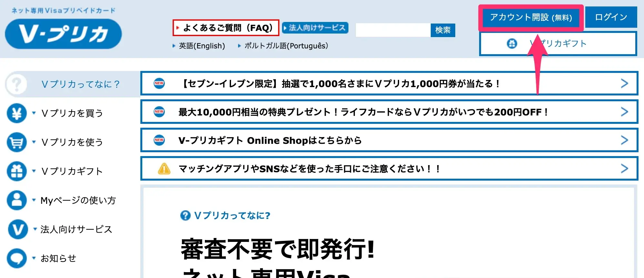The width and height of the screenshot is (644, 278).
Task: Click chevron on セブン-イレブン限定 notice
Action: click(625, 84)
